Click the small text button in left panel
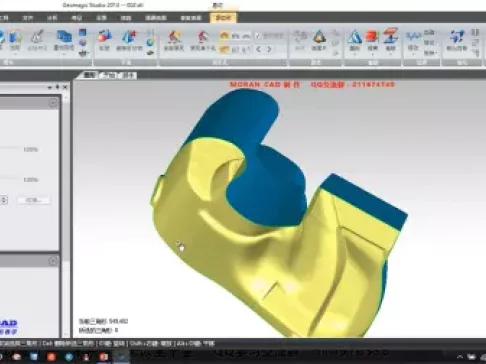 pyautogui.click(x=33, y=200)
